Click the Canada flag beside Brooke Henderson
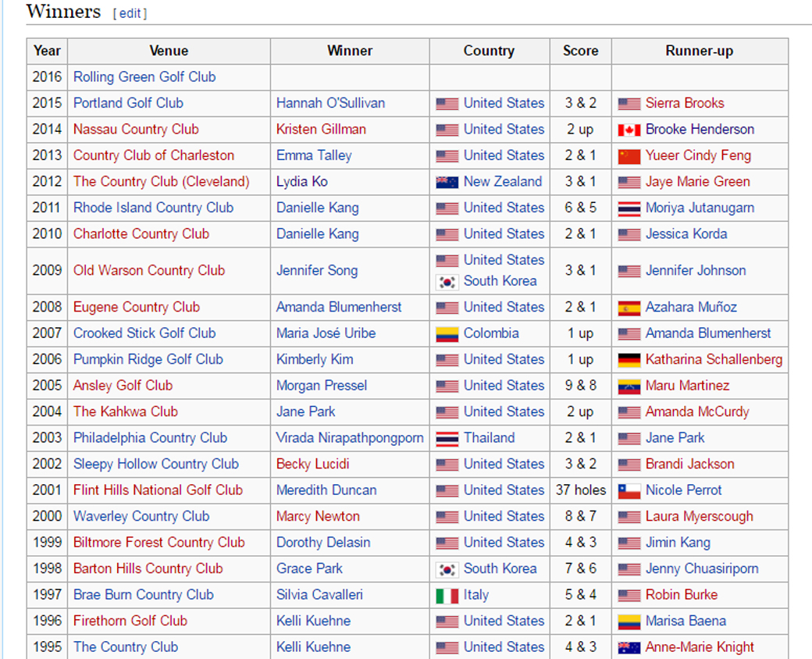 point(629,130)
